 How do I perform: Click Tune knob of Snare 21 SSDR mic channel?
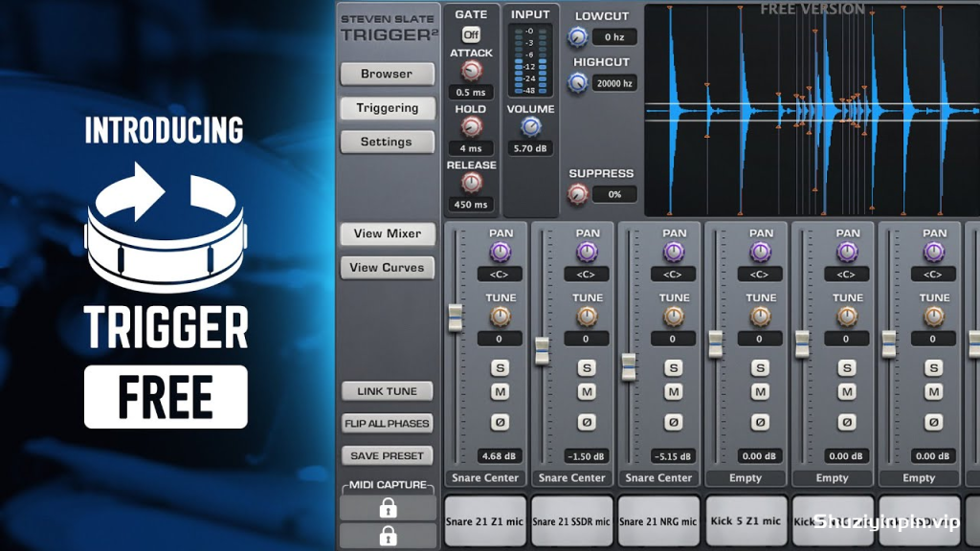pyautogui.click(x=587, y=317)
